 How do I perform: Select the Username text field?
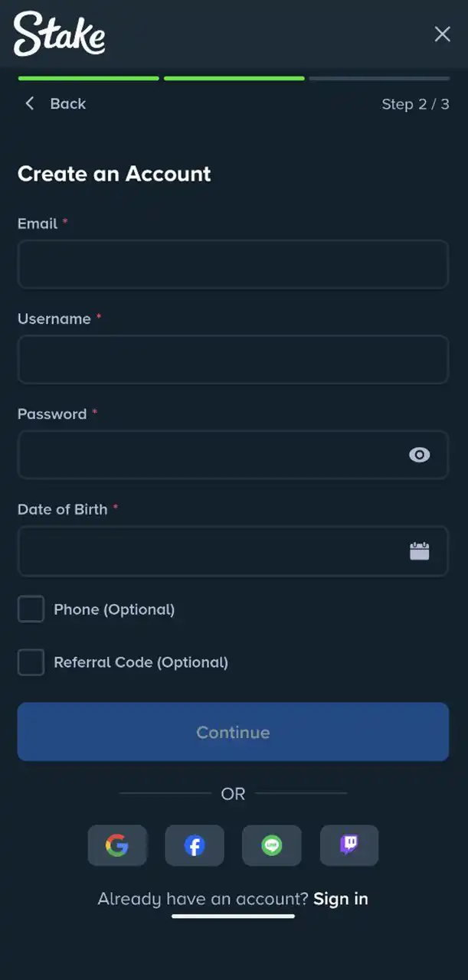(233, 359)
